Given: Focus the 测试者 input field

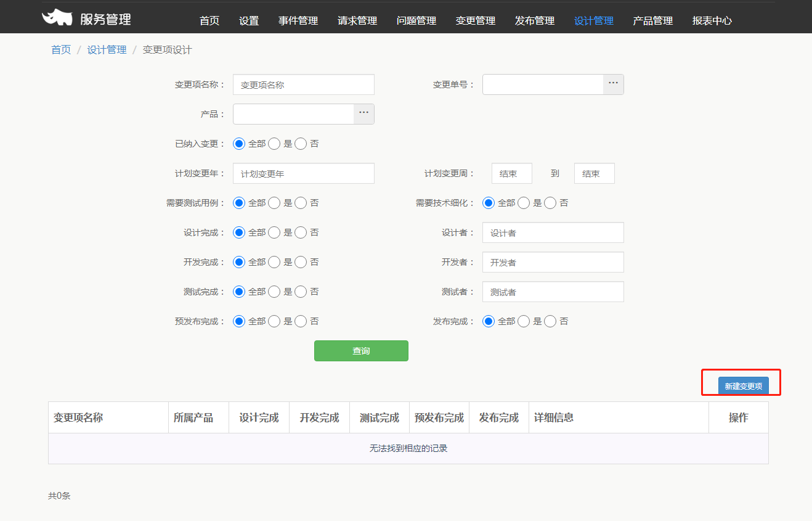Looking at the screenshot, I should [553, 292].
